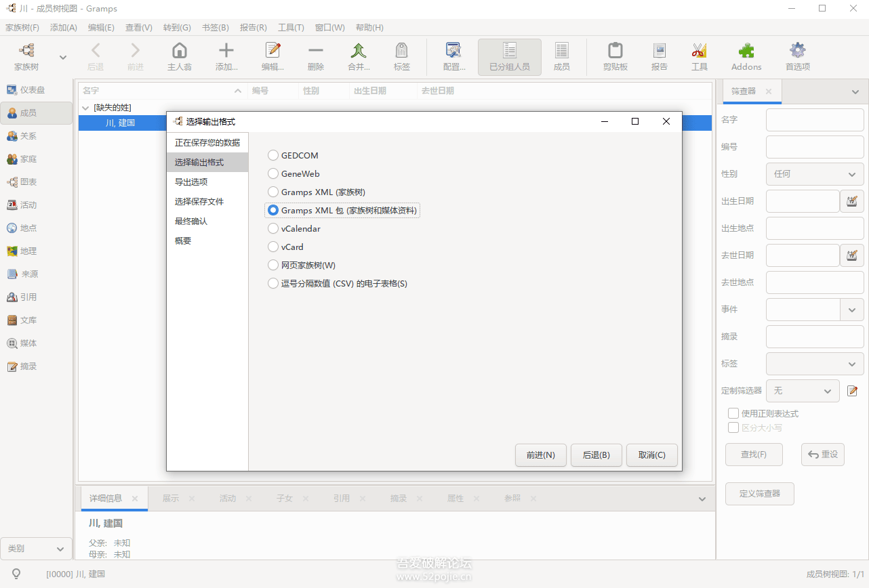Click the 前进(N) button in dialog
This screenshot has height=588, width=869.
[x=540, y=455]
